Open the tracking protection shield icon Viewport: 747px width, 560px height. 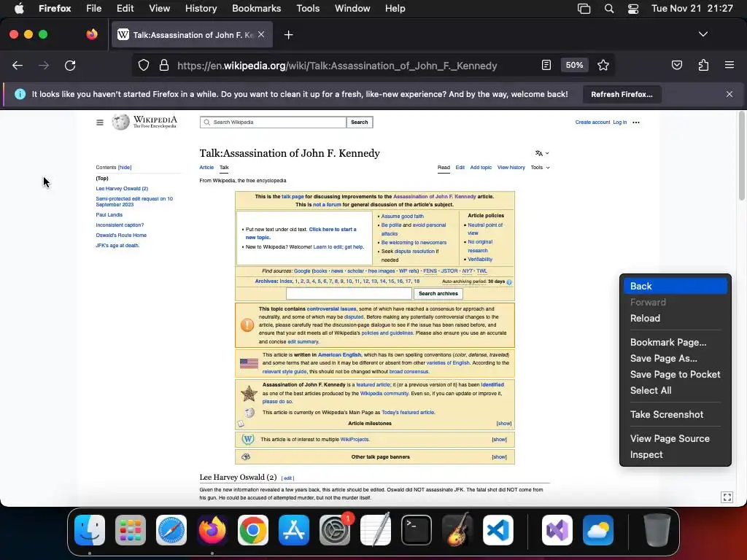coord(144,65)
